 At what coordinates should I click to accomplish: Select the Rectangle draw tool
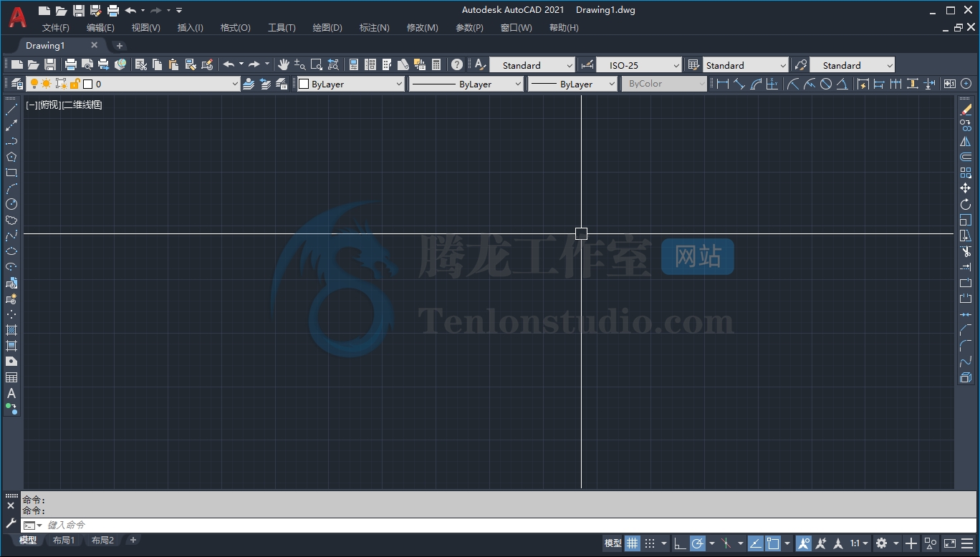coord(11,173)
